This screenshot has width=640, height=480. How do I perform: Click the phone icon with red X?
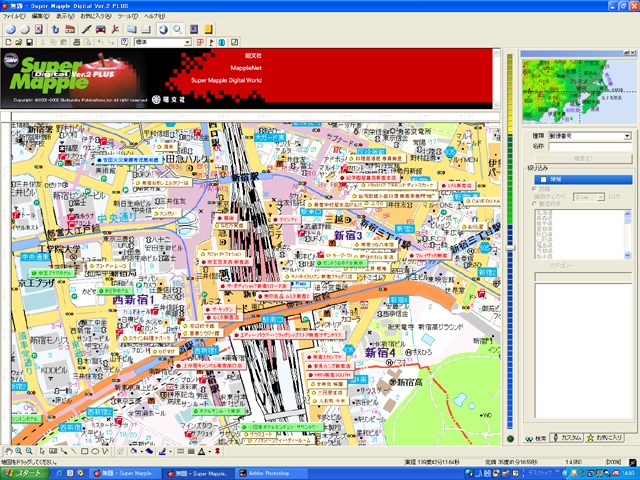[x=38, y=29]
